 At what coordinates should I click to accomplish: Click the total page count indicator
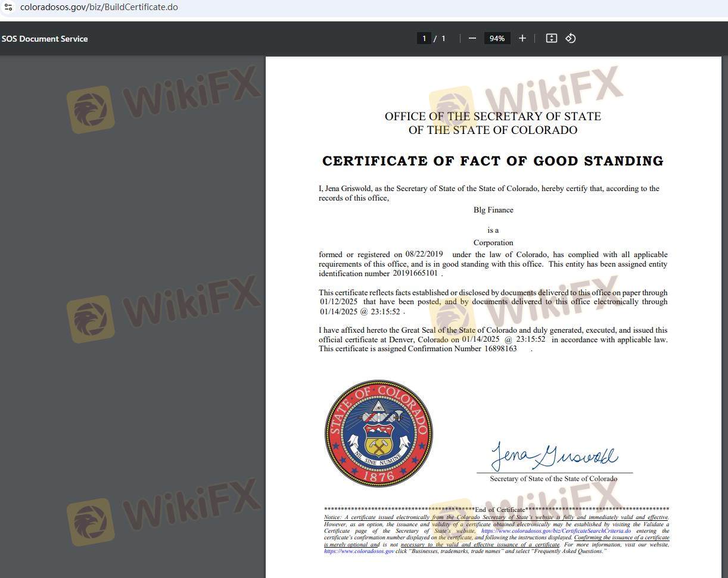click(443, 38)
